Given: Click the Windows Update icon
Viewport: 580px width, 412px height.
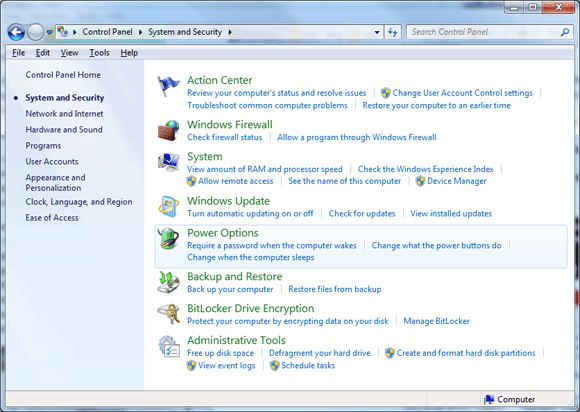Looking at the screenshot, I should pos(168,206).
